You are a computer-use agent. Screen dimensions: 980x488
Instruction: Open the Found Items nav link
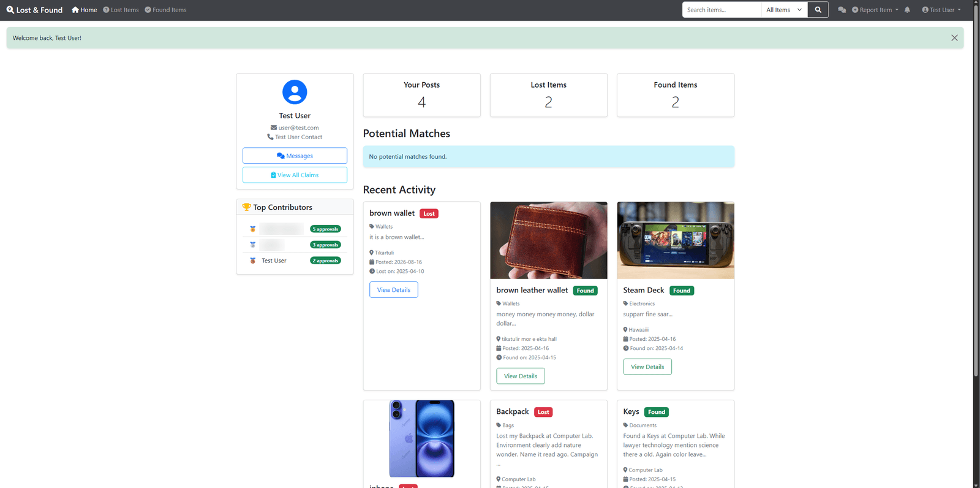tap(165, 10)
